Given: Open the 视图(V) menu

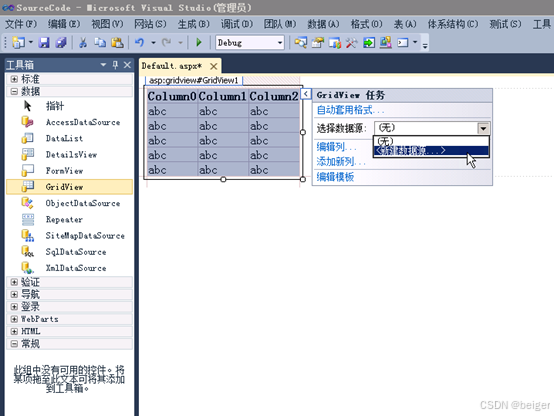Looking at the screenshot, I should (x=107, y=24).
